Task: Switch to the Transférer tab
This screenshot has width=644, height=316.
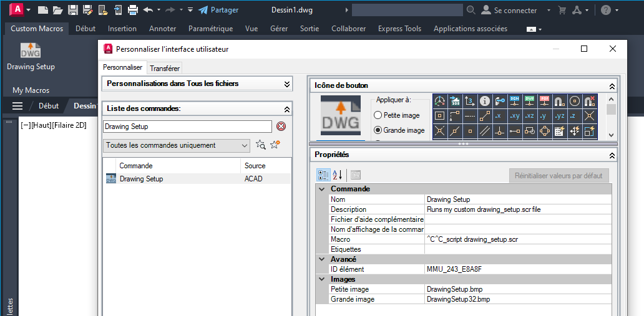Action: click(x=165, y=69)
